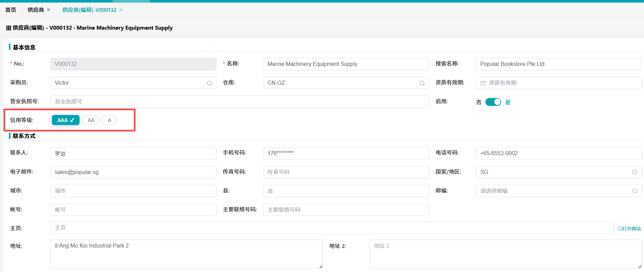
Task: Click into the 营业执照号 input field
Action: 239,102
